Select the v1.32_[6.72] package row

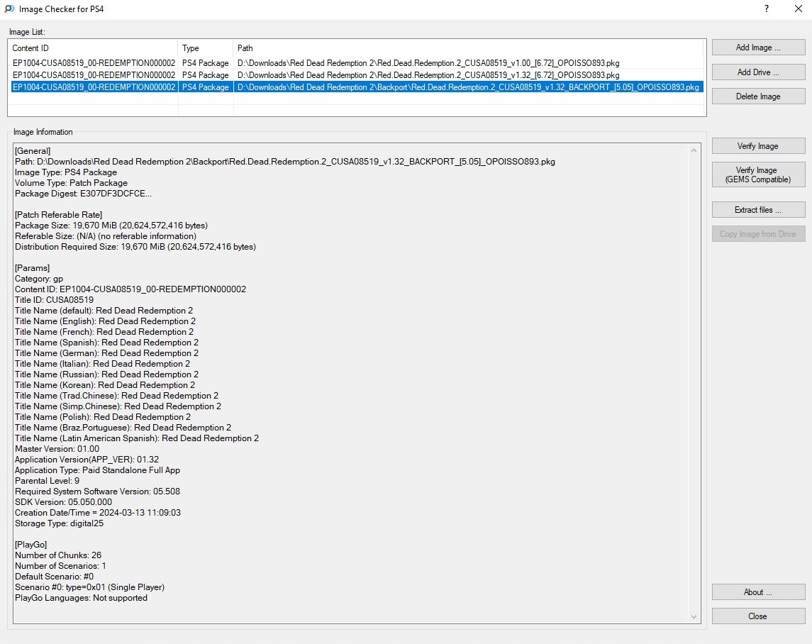pyautogui.click(x=357, y=75)
